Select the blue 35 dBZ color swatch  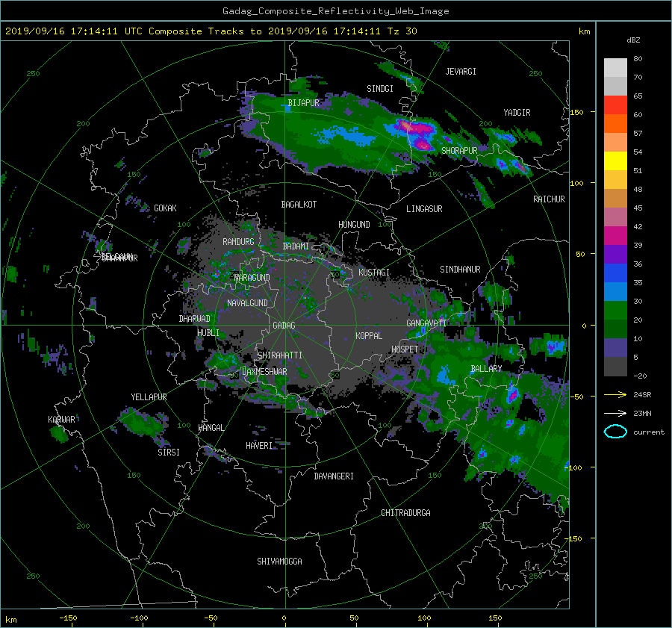pos(615,273)
